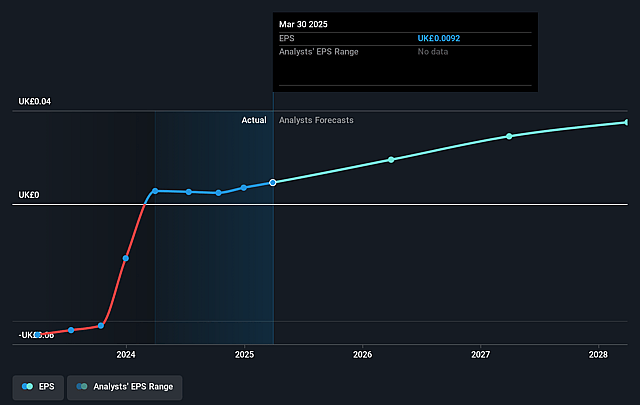Toggle the Analysts' EPS Range legend button
640x405 pixels.
124,387
